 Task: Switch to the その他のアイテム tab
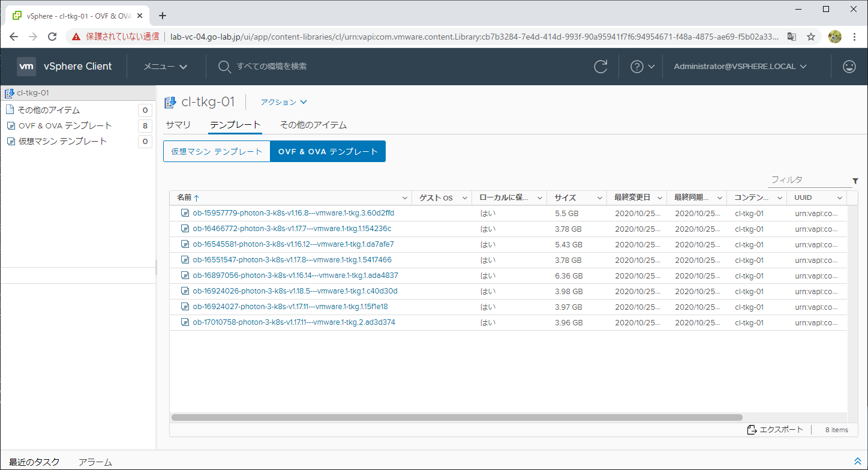313,125
